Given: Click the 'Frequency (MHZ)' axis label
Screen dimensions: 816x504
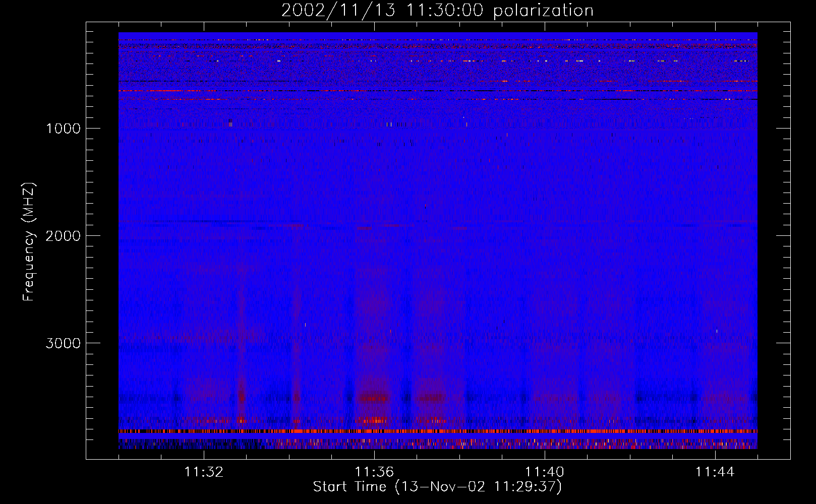Looking at the screenshot, I should pos(29,242).
